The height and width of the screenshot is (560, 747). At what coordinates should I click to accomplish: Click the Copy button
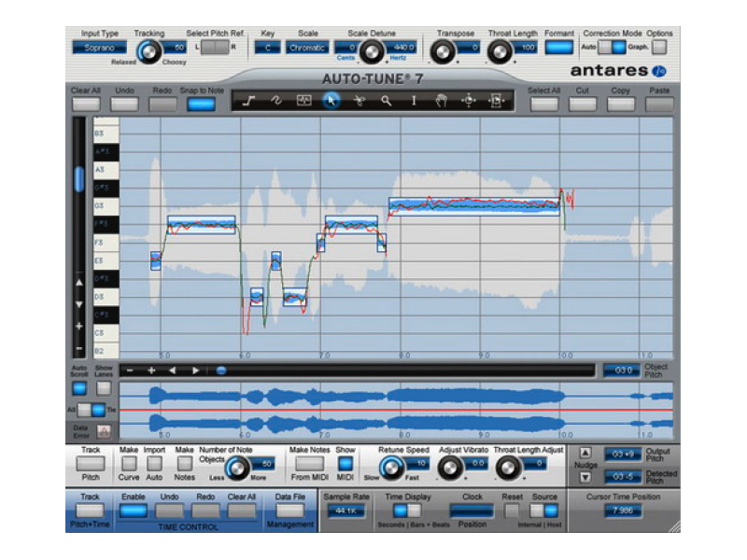(621, 105)
